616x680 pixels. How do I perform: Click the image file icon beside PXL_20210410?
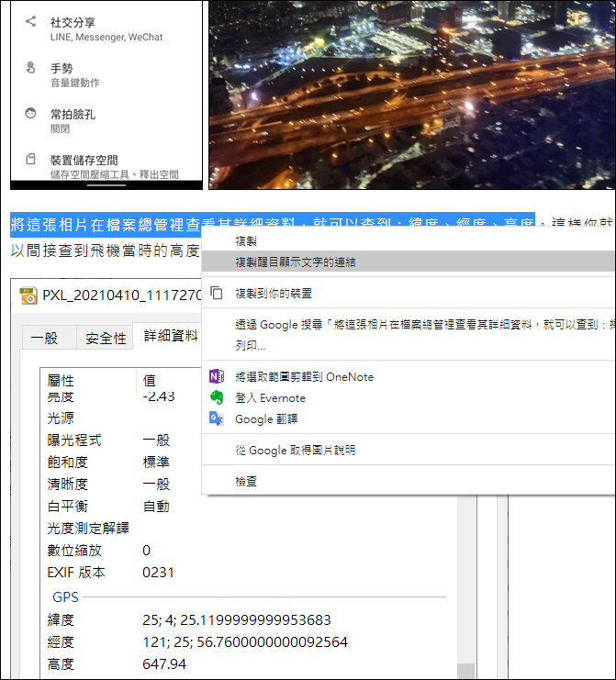tap(28, 295)
